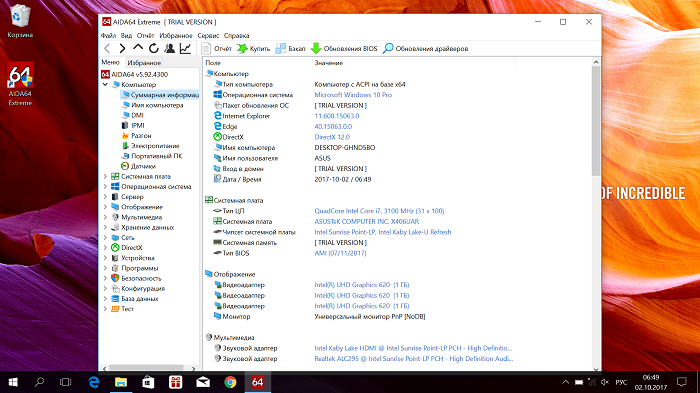Image resolution: width=700 pixels, height=393 pixels.
Task: Open the Вид menu
Action: [x=126, y=36]
